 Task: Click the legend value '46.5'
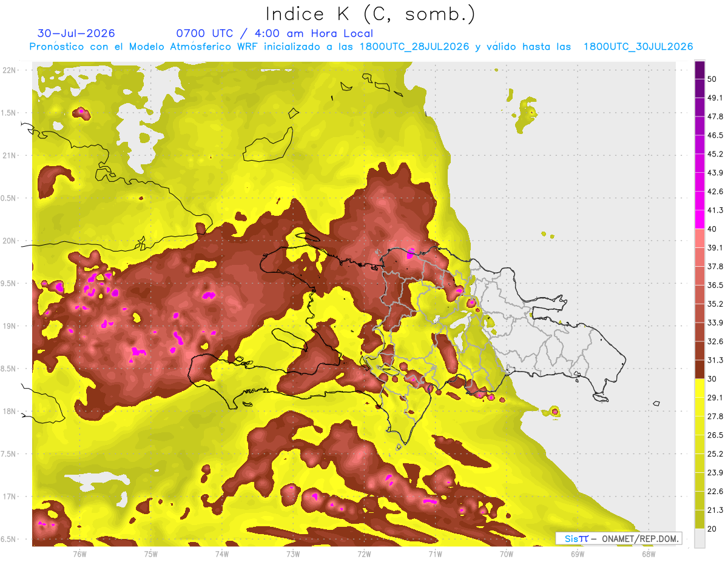coord(715,135)
